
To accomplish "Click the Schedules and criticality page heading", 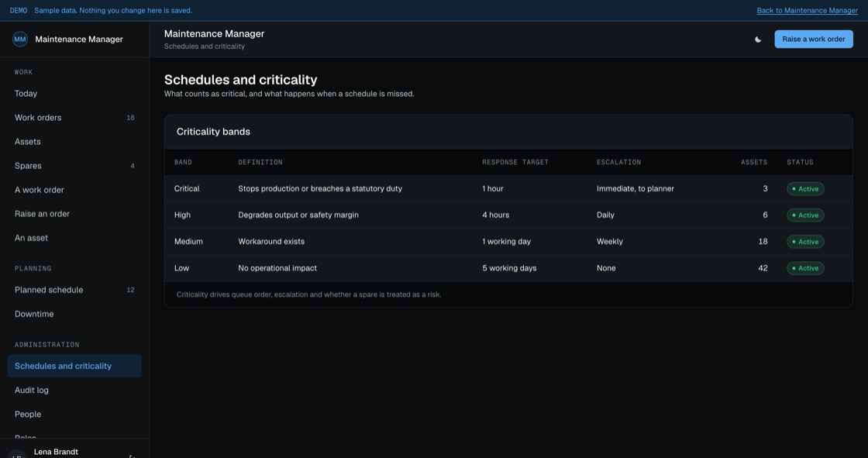I will click(240, 80).
